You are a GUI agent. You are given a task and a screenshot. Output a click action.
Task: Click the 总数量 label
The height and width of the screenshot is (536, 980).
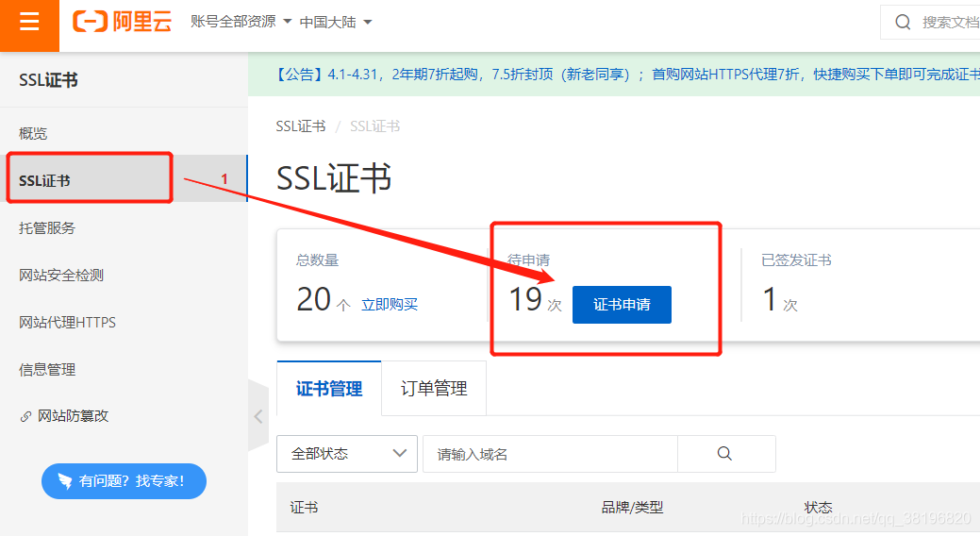(318, 260)
